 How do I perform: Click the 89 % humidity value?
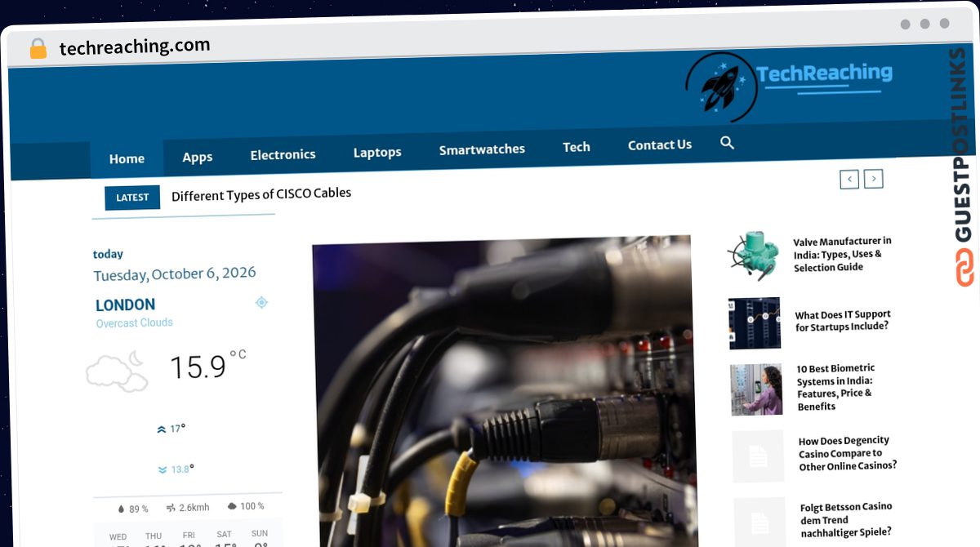139,509
